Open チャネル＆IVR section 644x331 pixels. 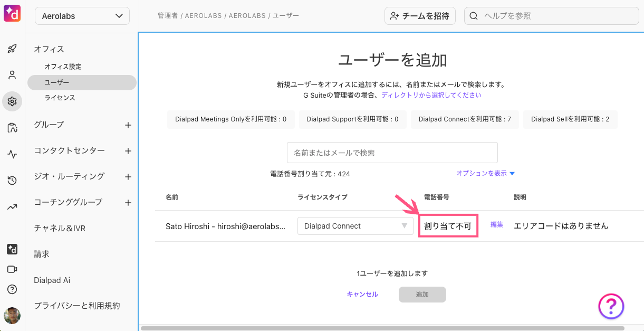click(x=60, y=228)
